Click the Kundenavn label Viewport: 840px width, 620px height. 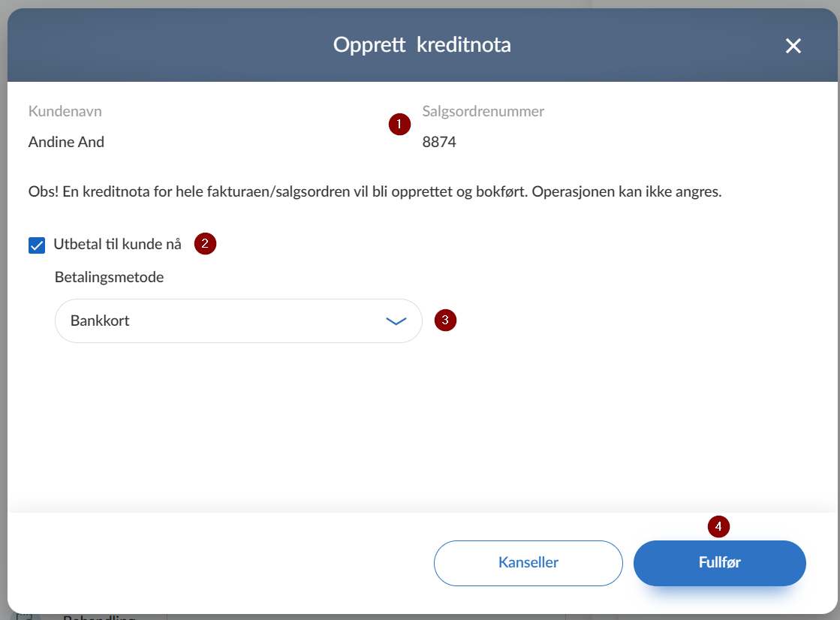[65, 111]
